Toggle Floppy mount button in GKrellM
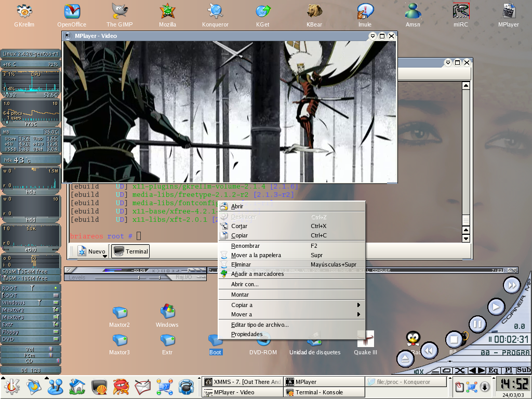Screen dimensions: 532x399 (56, 332)
